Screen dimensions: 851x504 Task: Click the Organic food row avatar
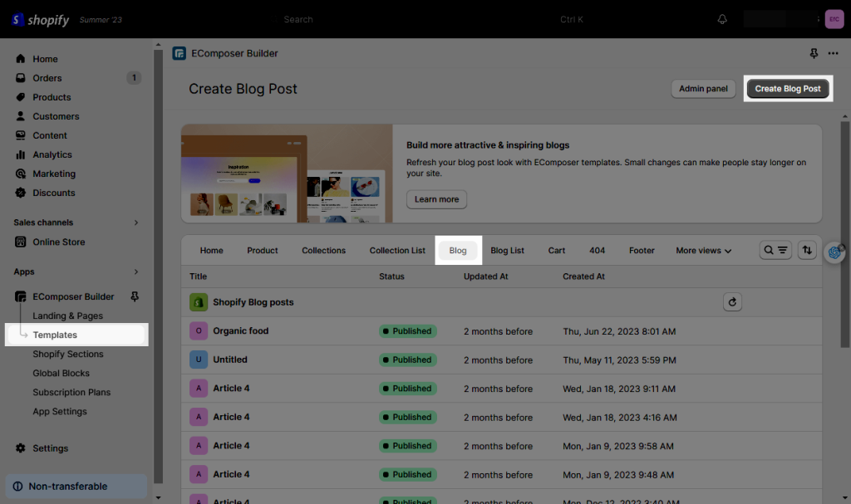[199, 331]
